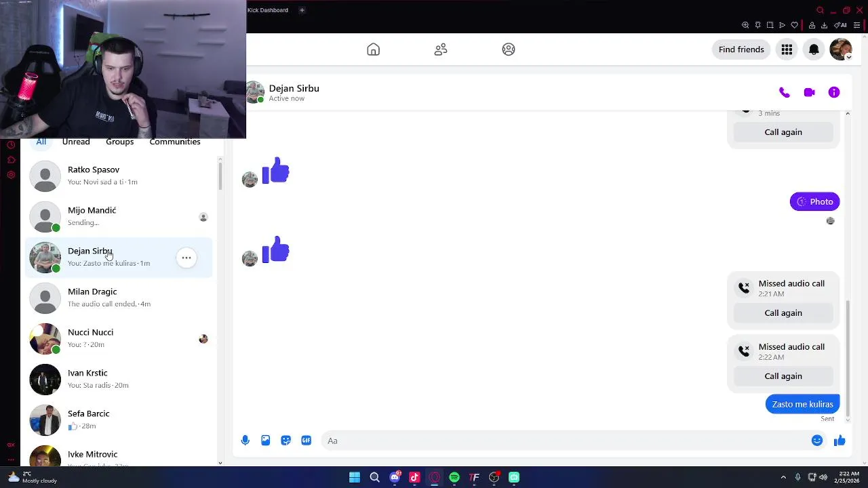Open OBS Studio from the taskbar
The width and height of the screenshot is (868, 488).
pos(494,477)
